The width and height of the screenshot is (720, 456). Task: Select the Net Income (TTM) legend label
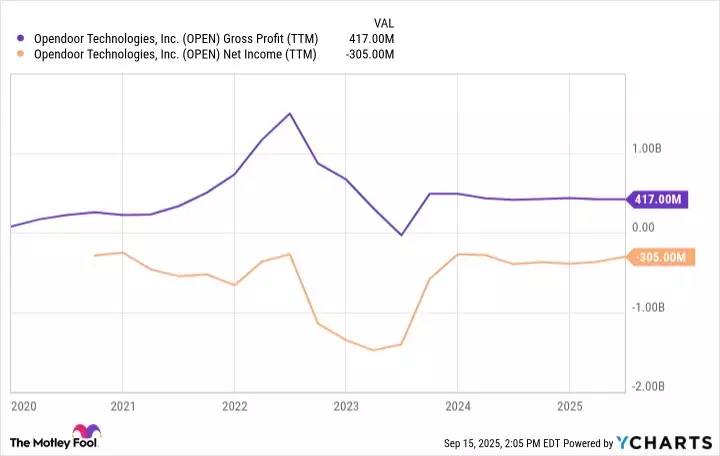(x=173, y=54)
